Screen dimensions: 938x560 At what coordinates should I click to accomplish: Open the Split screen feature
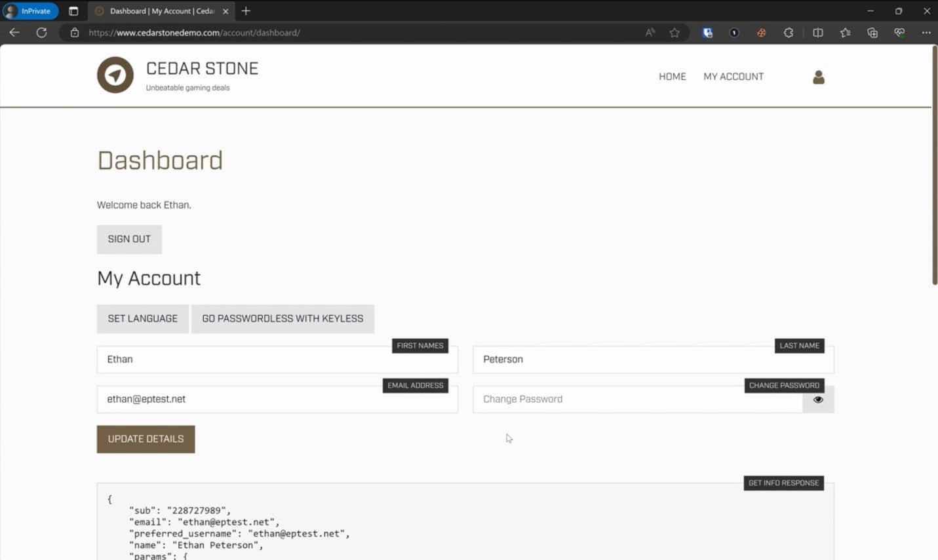818,32
